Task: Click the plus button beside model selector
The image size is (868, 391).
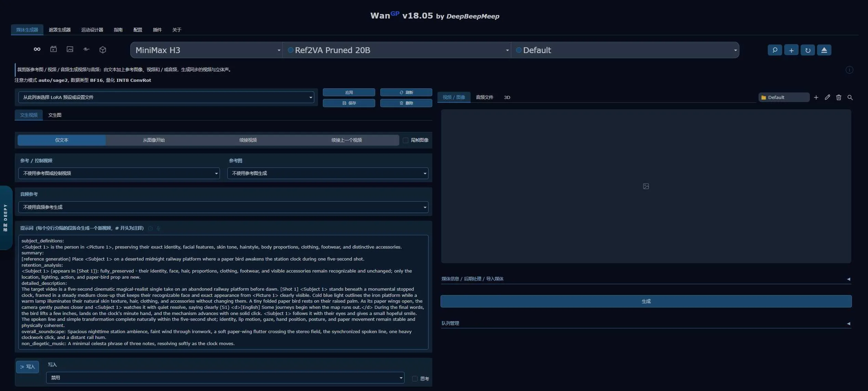Action: click(x=791, y=50)
